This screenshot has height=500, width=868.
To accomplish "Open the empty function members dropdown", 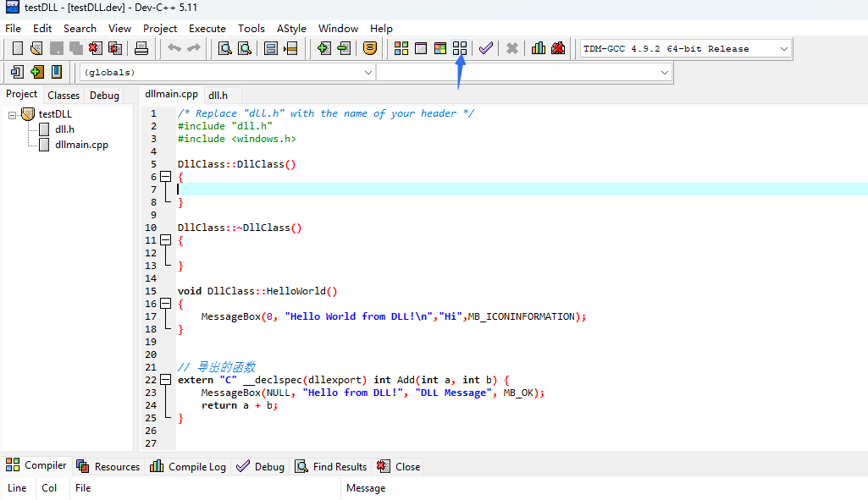I will 664,73.
